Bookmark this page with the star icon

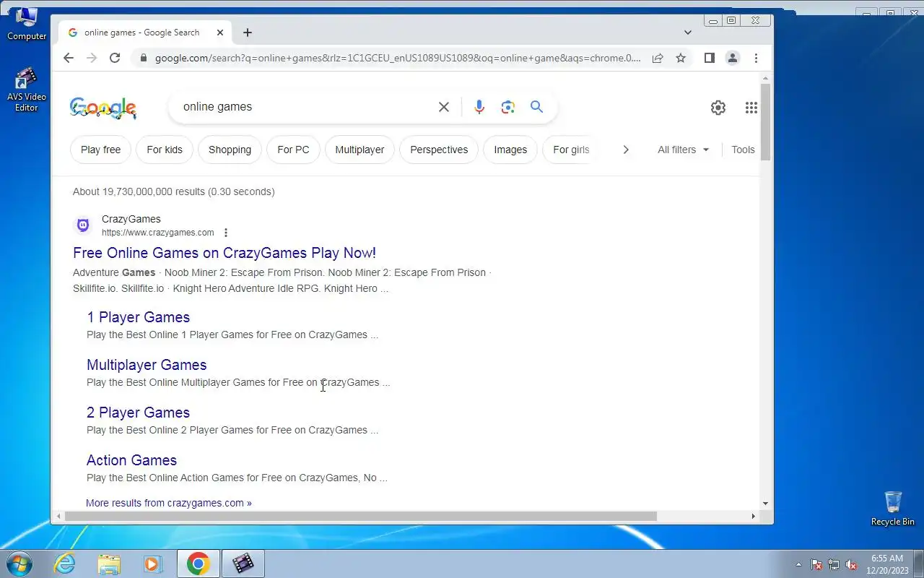coord(681,58)
